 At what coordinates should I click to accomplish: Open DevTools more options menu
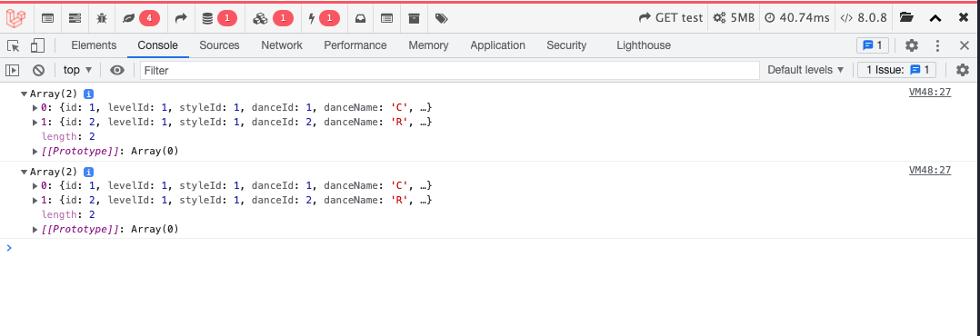pos(937,45)
